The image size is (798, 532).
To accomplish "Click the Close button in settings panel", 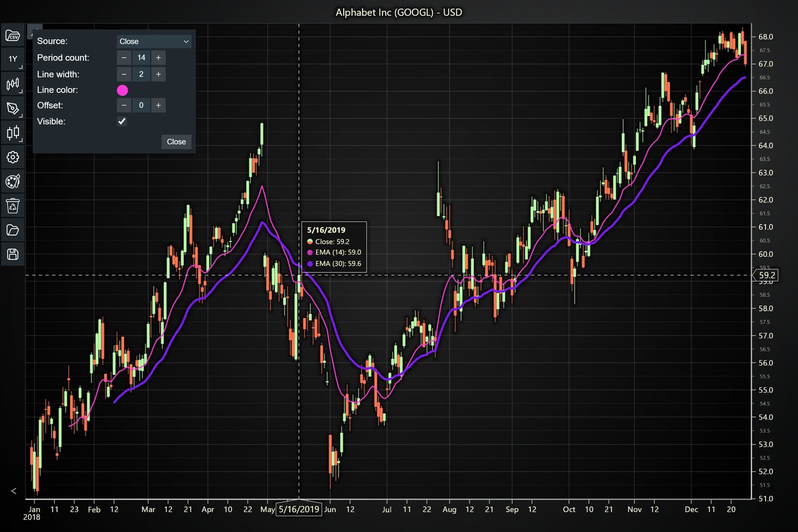I will (x=176, y=142).
